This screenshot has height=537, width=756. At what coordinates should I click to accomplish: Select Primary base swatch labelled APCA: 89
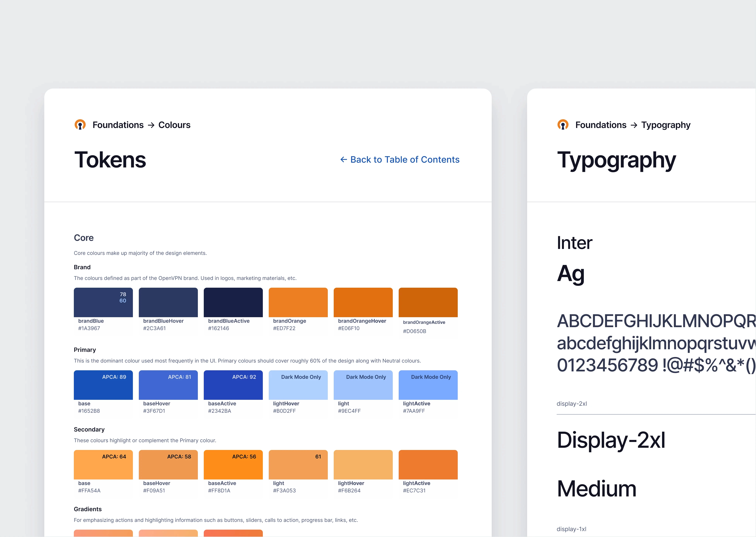103,385
